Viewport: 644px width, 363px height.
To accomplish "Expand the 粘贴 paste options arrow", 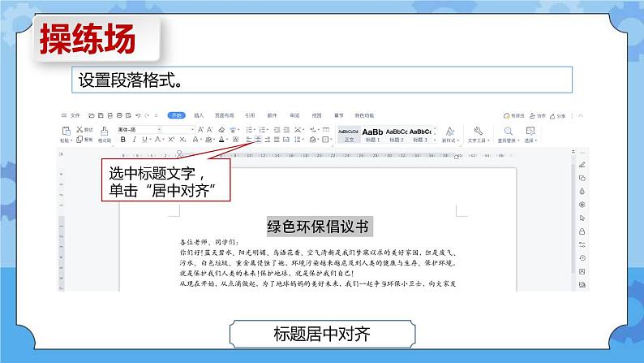I will pos(71,140).
